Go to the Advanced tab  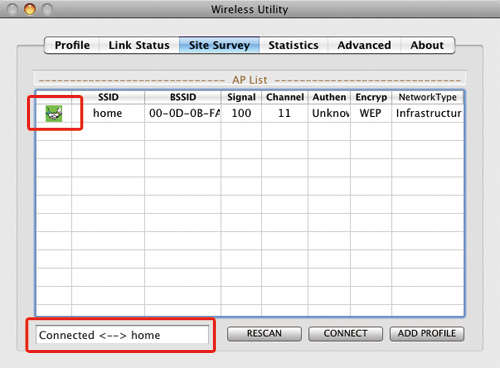pyautogui.click(x=364, y=45)
